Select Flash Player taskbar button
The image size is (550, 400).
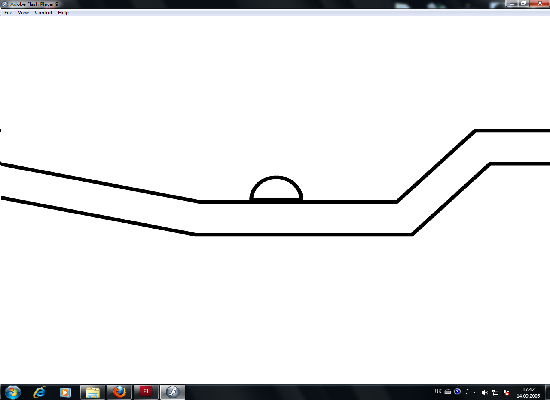(173, 392)
